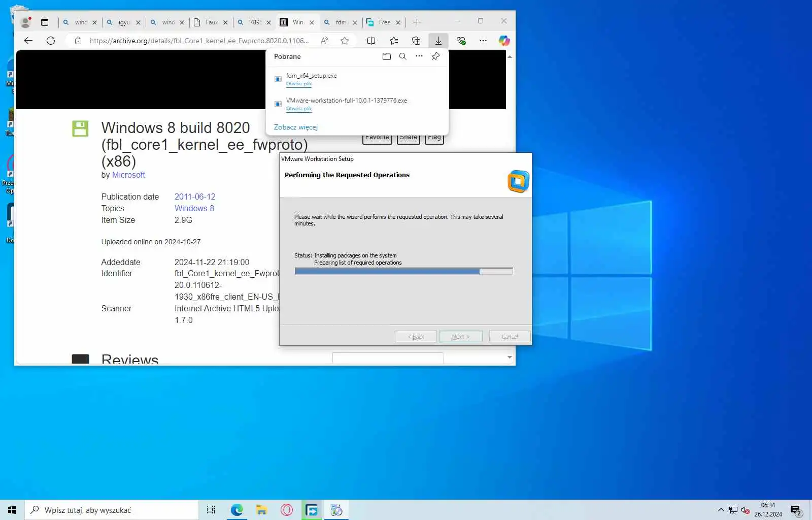Go back to the previous page in Edge
Screen dimensions: 812x520
coord(28,41)
